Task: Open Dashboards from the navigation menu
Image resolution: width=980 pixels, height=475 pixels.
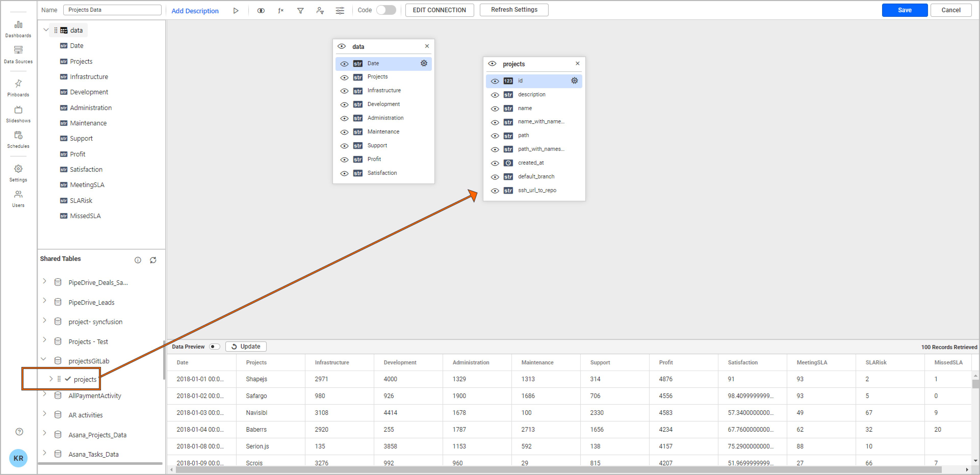Action: 18,29
